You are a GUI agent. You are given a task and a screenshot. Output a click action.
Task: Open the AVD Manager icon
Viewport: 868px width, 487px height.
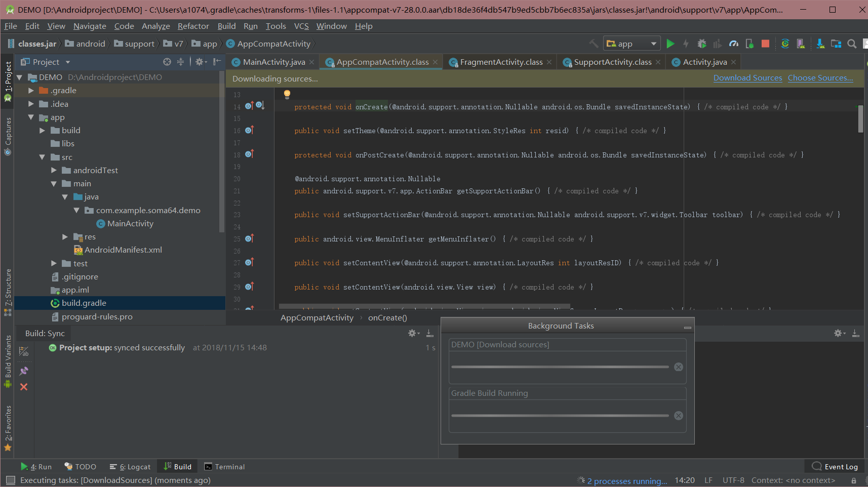[801, 44]
